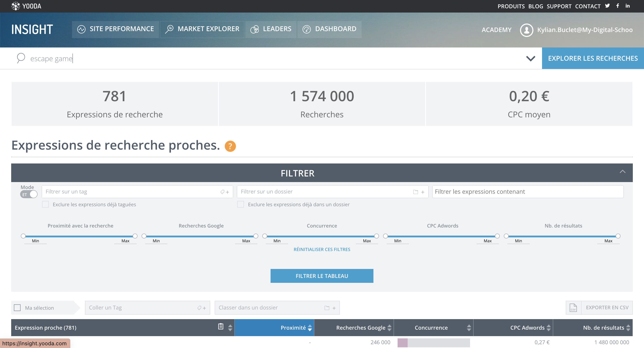Tick the Ma sélection checkbox
This screenshot has height=348, width=644.
point(17,307)
